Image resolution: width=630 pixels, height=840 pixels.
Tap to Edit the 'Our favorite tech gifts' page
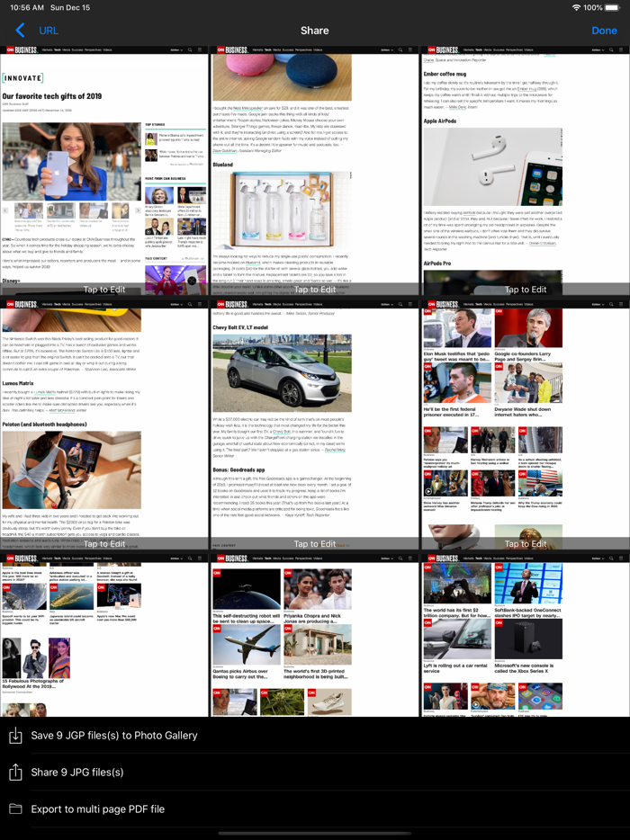click(x=104, y=290)
